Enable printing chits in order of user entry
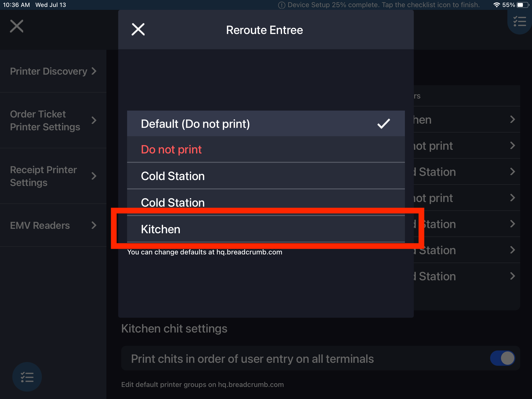Image resolution: width=532 pixels, height=399 pixels. [502, 358]
